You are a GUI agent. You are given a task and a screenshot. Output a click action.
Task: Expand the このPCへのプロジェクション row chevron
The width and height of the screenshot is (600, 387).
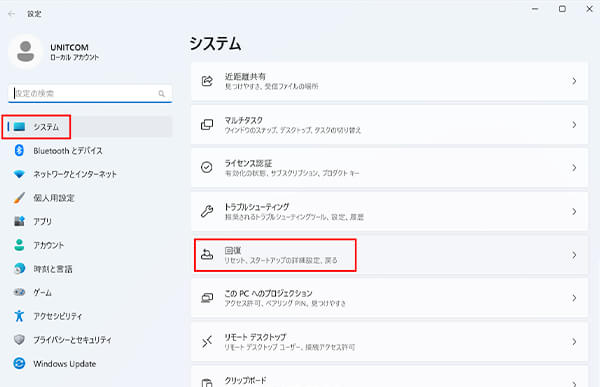574,298
